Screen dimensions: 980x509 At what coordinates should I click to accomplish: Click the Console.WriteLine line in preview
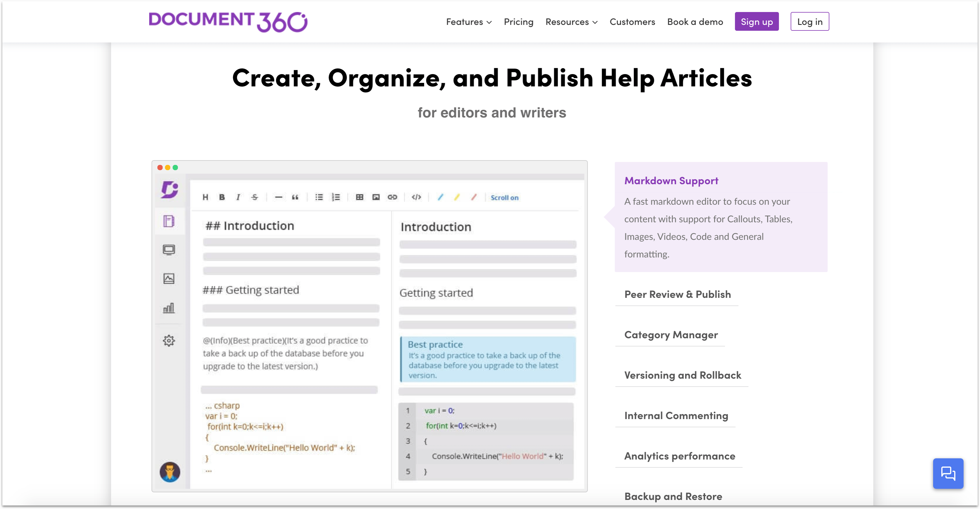497,456
